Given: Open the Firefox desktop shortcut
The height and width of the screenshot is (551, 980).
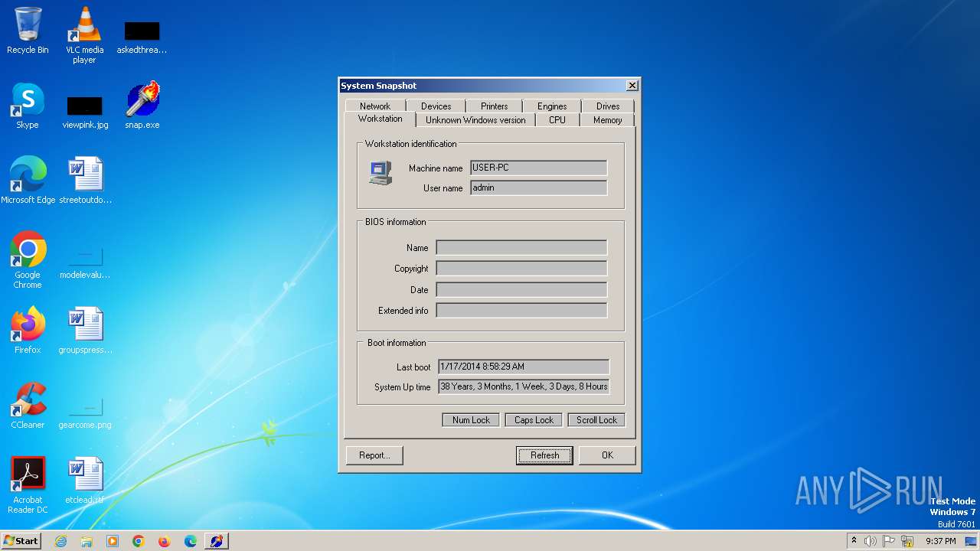Looking at the screenshot, I should 28,331.
